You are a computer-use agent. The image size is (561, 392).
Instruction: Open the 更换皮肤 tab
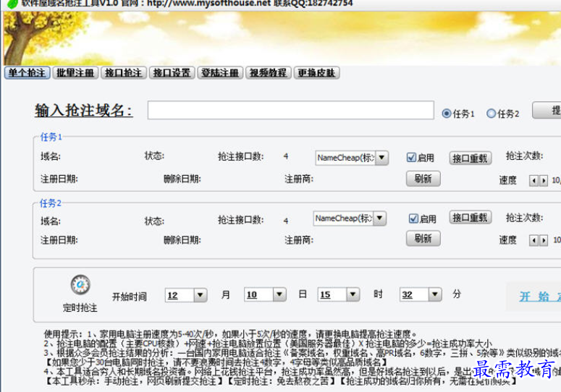pyautogui.click(x=316, y=73)
